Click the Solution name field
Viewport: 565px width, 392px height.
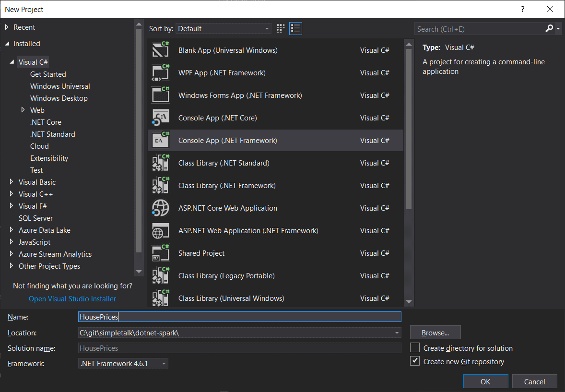tap(240, 348)
